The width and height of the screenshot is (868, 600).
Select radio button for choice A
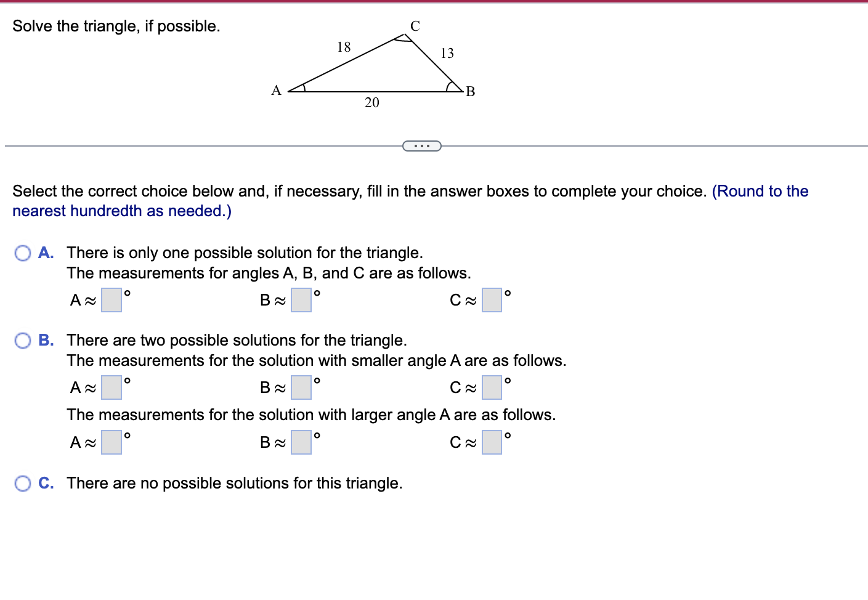click(23, 253)
